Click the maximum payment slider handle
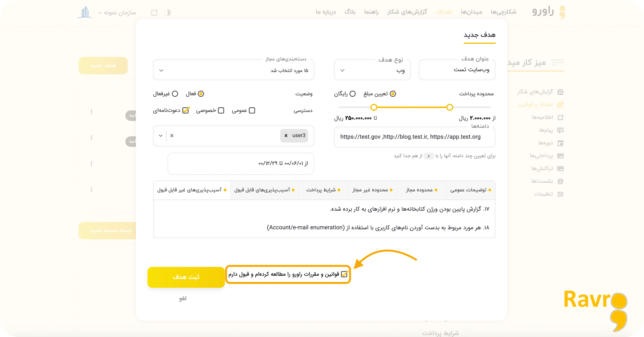The image size is (644, 337). 374,107
